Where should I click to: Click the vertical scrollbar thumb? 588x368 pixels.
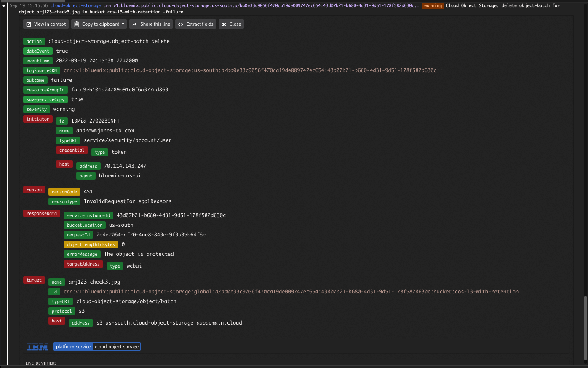click(585, 328)
